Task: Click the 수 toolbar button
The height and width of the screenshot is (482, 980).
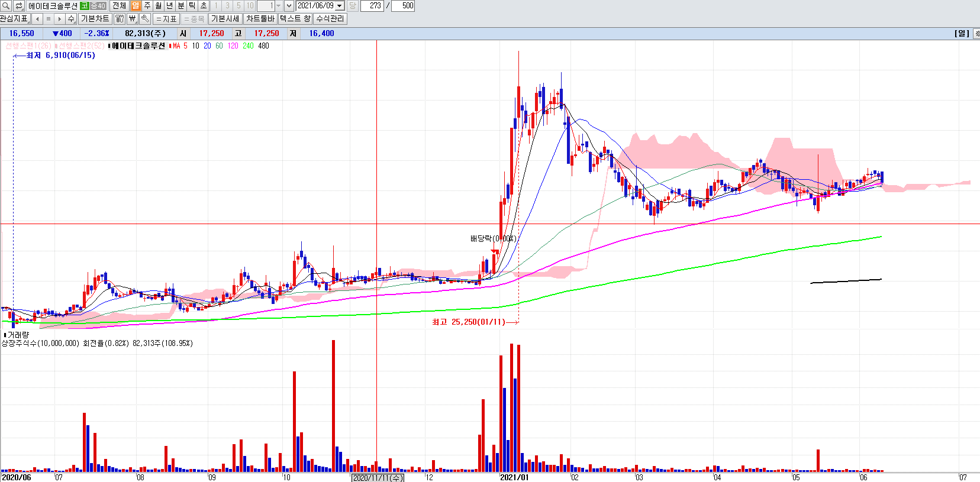Action: [x=71, y=19]
